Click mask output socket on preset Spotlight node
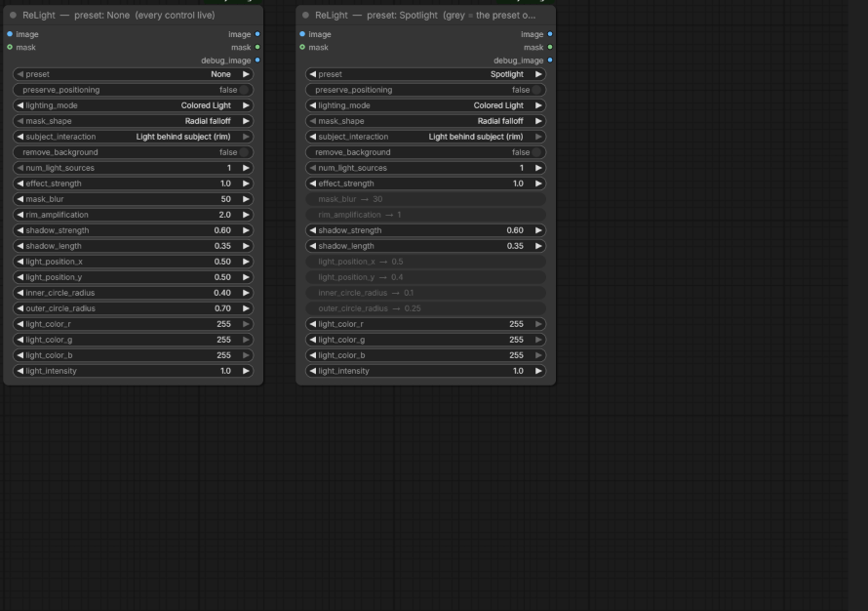This screenshot has width=868, height=611. tap(550, 47)
